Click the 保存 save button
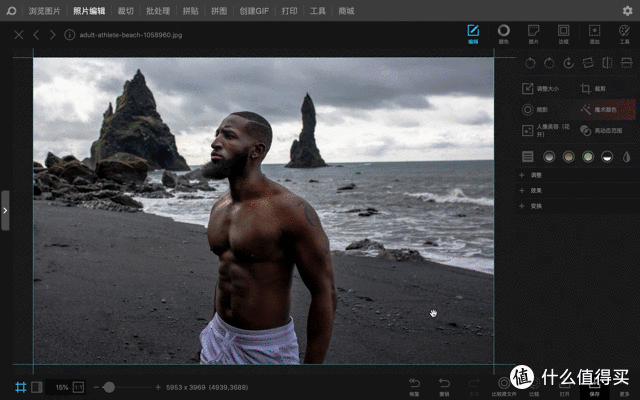This screenshot has width=640, height=400. (594, 387)
